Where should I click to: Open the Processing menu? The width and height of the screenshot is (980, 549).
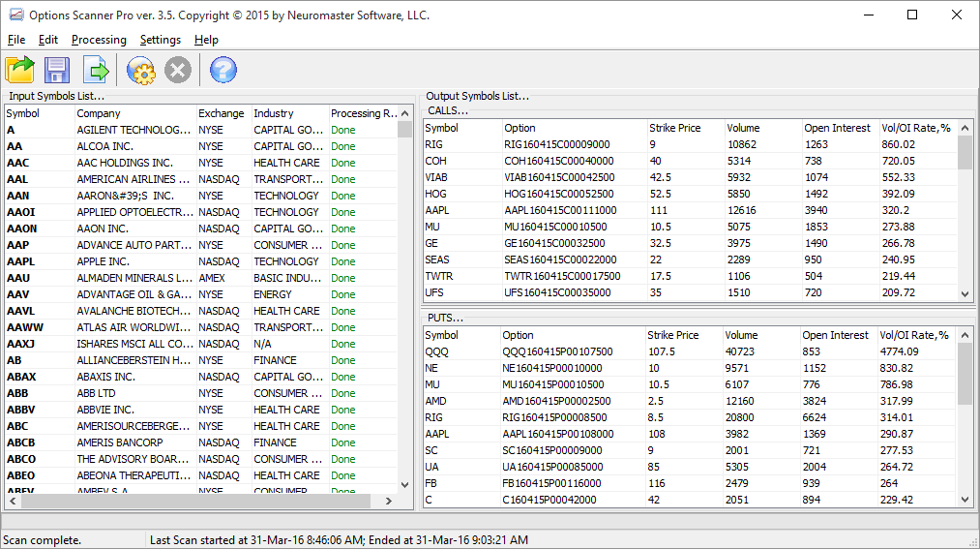click(99, 40)
